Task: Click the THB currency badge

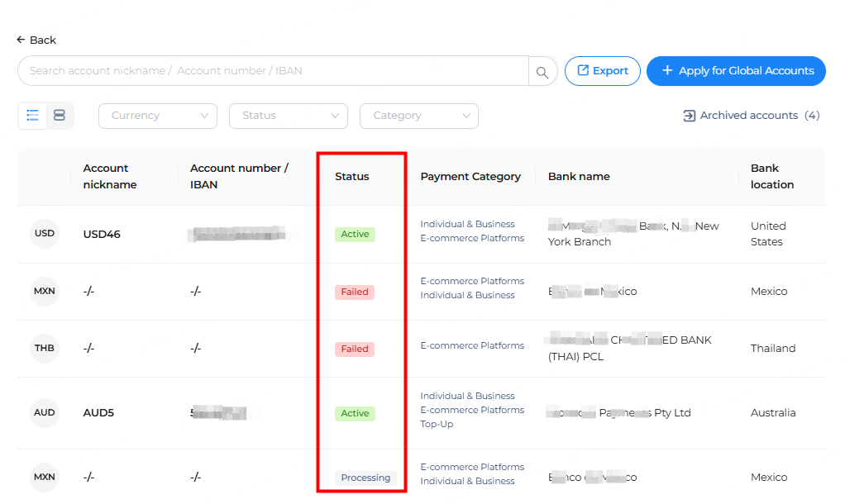Action: click(44, 348)
